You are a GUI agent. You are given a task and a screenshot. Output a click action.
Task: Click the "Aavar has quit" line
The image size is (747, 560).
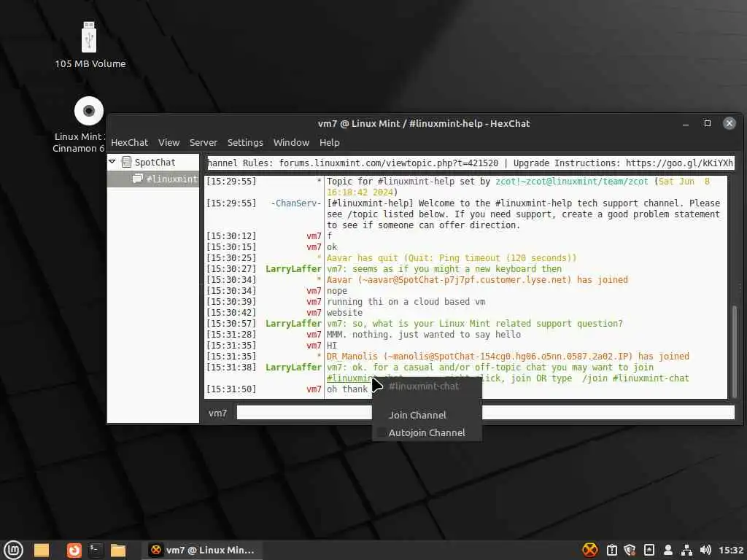pos(452,258)
